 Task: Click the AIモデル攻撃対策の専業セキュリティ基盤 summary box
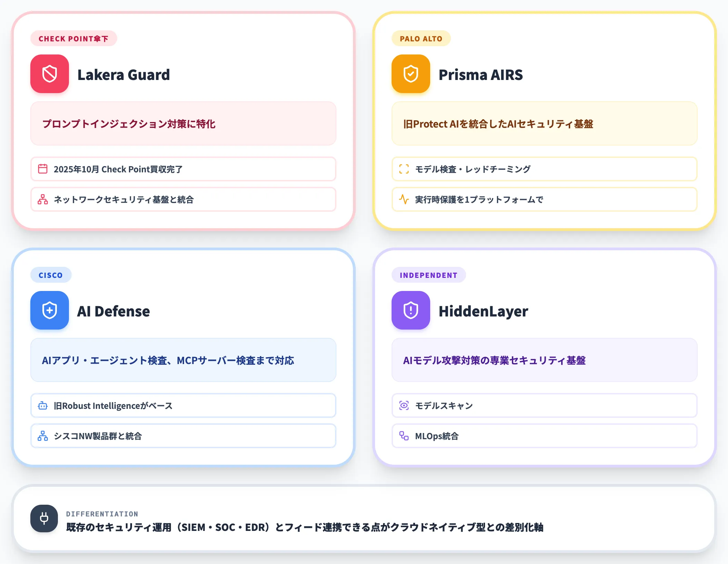point(545,360)
